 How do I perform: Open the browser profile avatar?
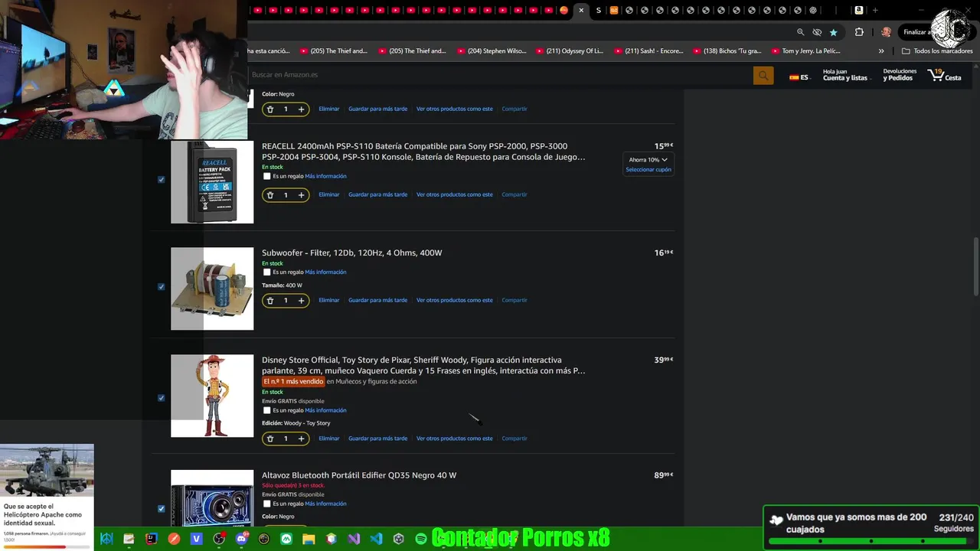886,32
